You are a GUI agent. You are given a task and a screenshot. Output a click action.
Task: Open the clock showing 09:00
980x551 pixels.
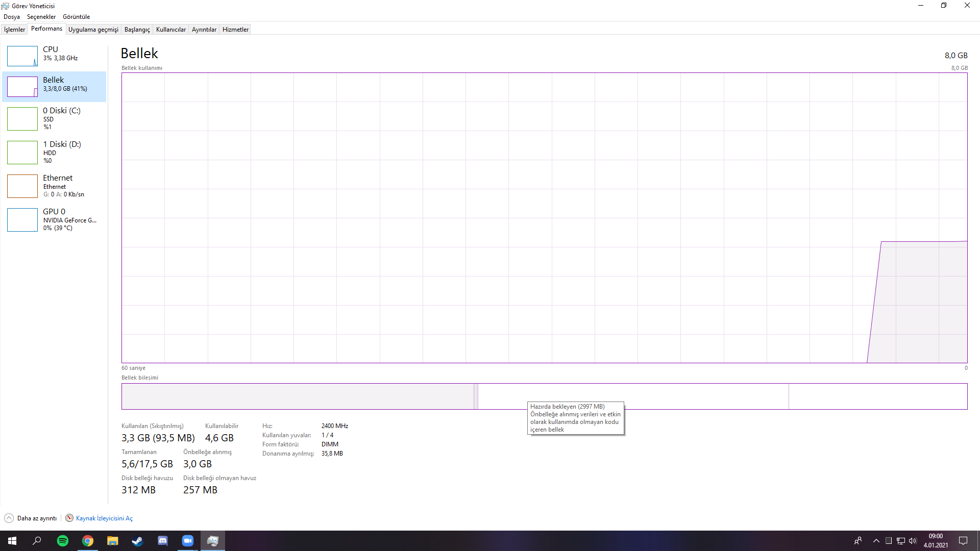click(x=936, y=541)
